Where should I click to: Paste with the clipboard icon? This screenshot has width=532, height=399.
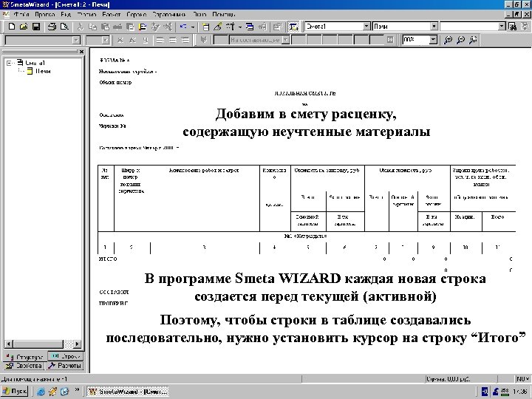(x=105, y=27)
